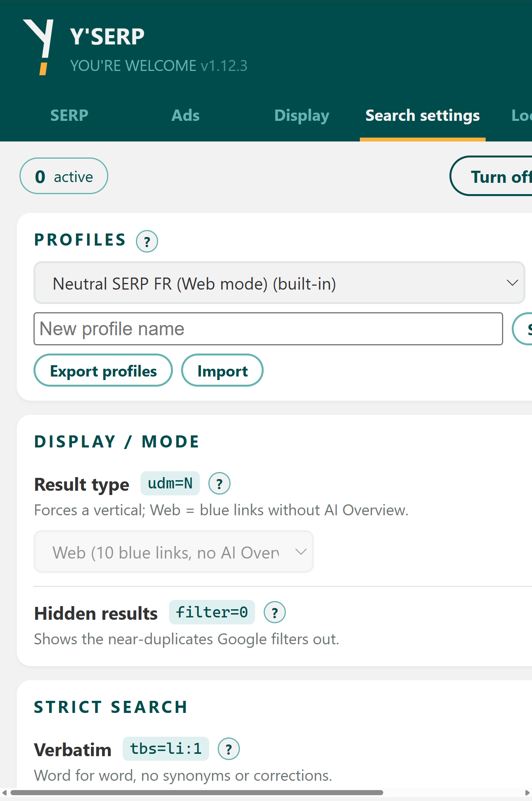Open help for Result type

coord(219,484)
